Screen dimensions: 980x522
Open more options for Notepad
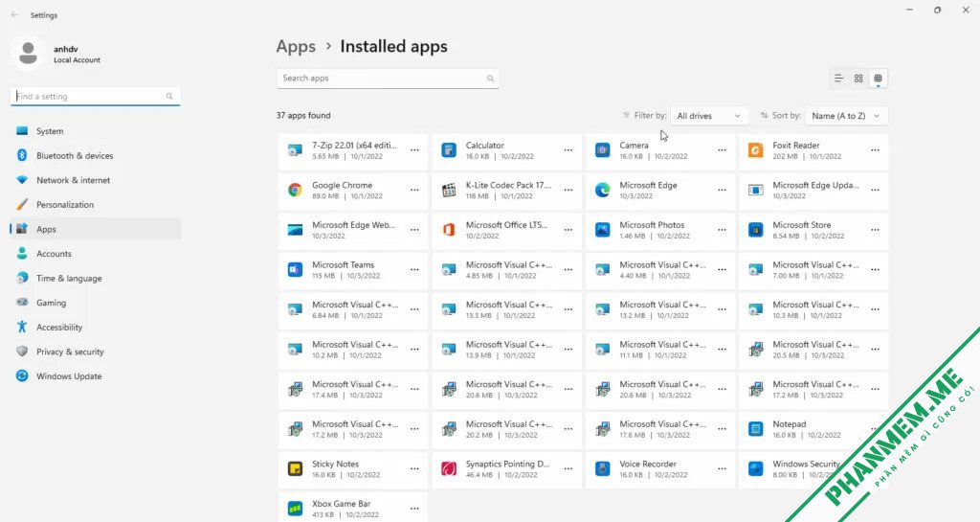875,429
